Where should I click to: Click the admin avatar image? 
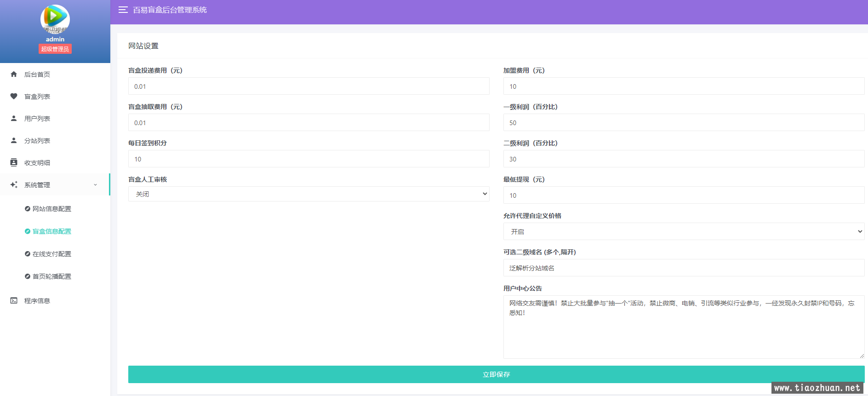pos(55,19)
